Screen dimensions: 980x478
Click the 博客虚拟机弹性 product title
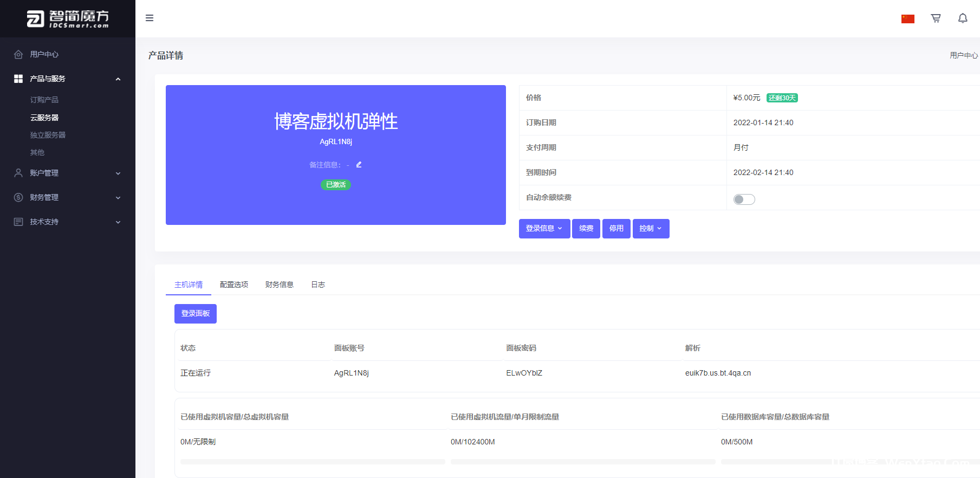point(336,121)
